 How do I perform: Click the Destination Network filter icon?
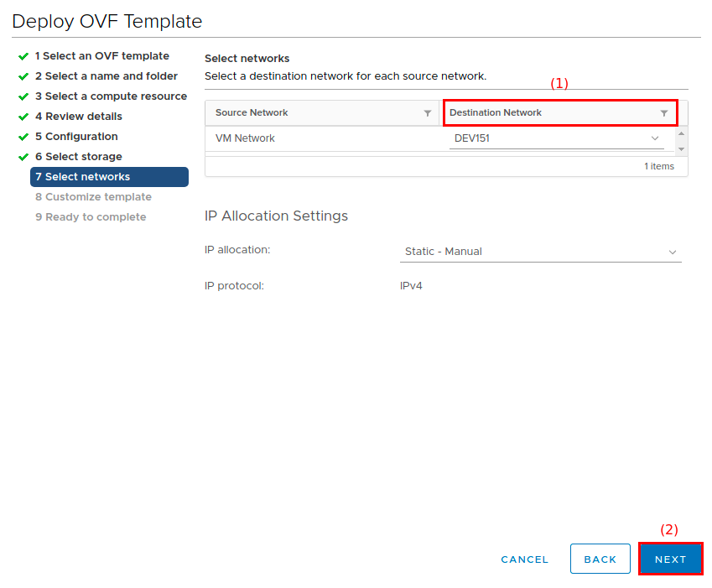coord(664,113)
